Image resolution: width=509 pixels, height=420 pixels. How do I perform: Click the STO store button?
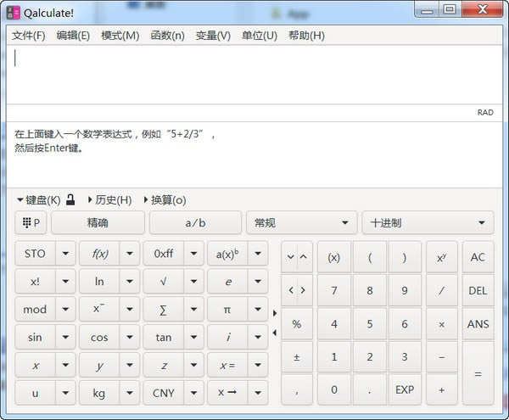(x=35, y=254)
